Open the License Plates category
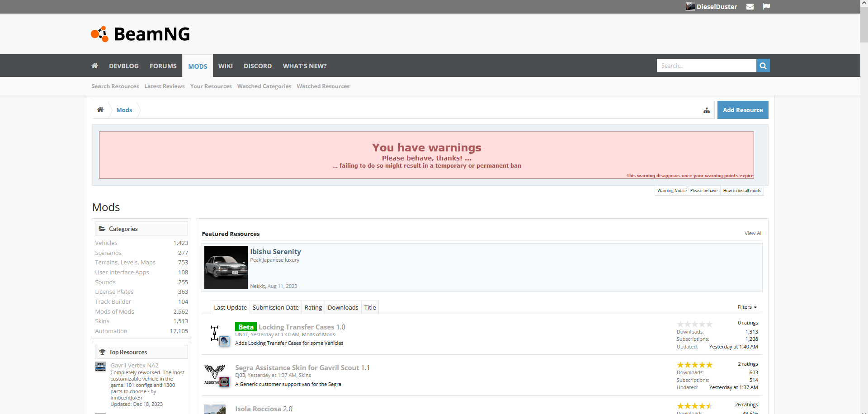Viewport: 868px width, 414px height. 114,292
